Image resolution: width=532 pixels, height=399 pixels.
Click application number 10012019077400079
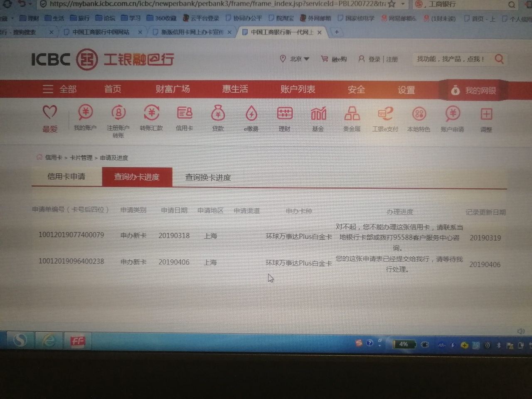coord(71,235)
